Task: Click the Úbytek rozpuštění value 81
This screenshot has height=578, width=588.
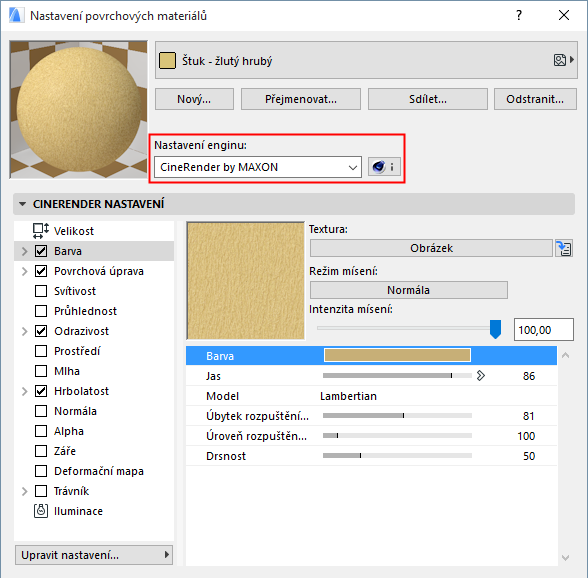Action: [x=529, y=416]
